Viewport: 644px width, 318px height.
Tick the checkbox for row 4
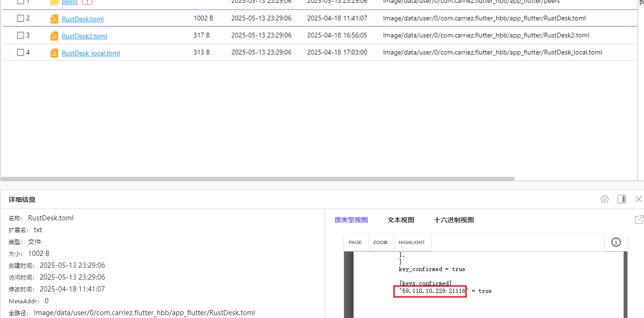tap(20, 53)
